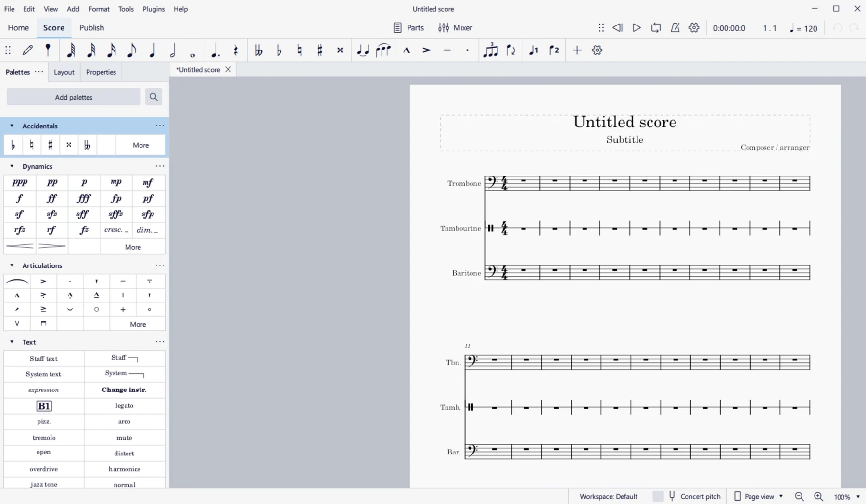Switch to voice 2

(x=554, y=50)
